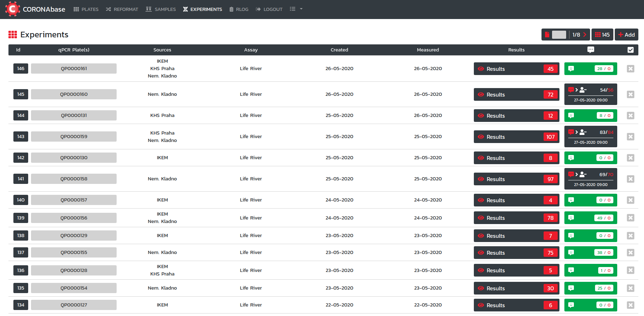644x316 pixels.
Task: Open the Plates menu item
Action: coord(86,9)
